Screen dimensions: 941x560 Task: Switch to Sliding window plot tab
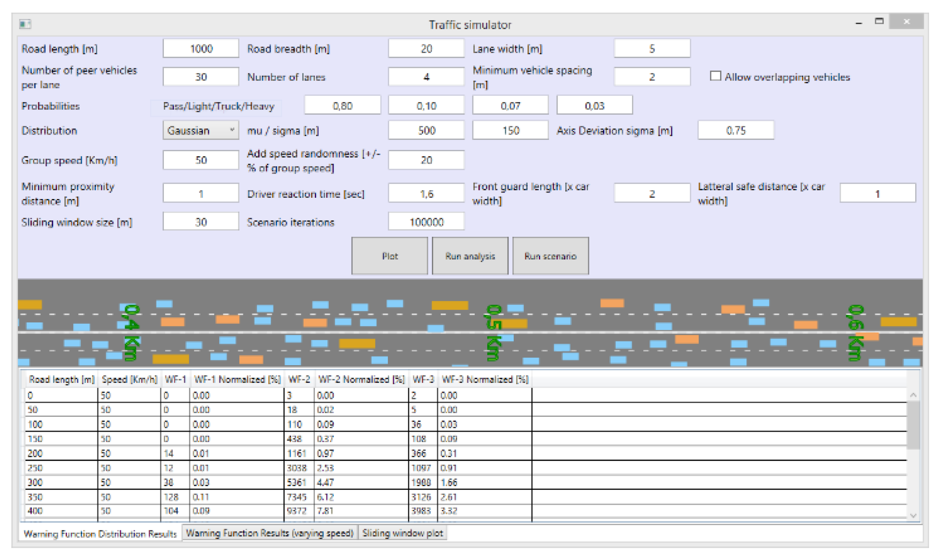click(402, 533)
